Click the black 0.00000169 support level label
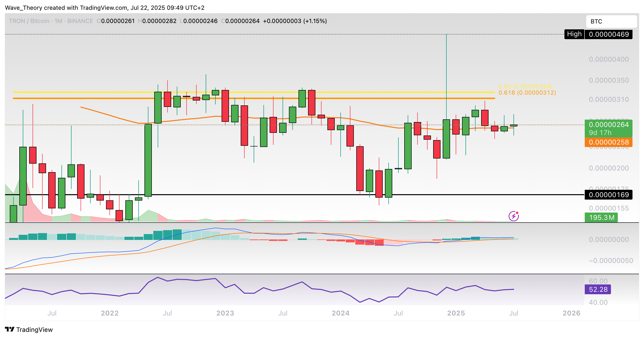This screenshot has width=644, height=338. click(x=608, y=195)
